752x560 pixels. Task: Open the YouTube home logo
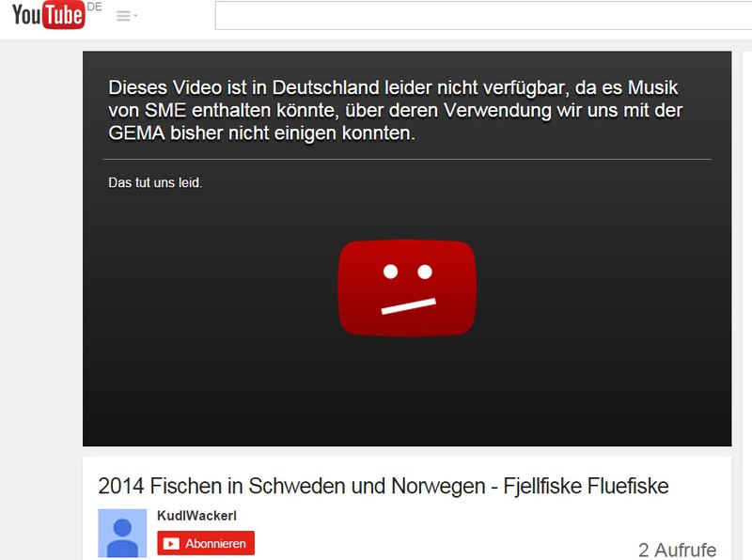(49, 14)
